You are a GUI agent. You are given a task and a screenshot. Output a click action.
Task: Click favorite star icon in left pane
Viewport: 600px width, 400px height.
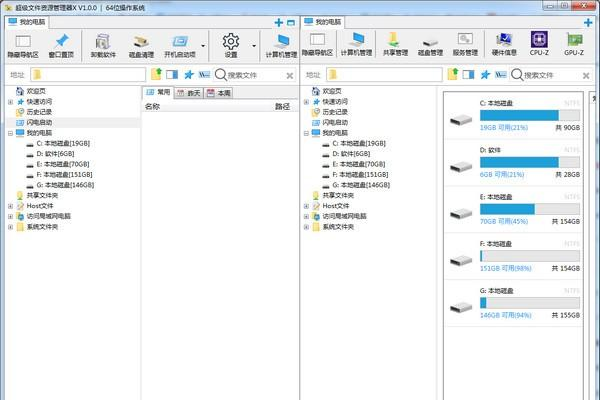click(189, 74)
